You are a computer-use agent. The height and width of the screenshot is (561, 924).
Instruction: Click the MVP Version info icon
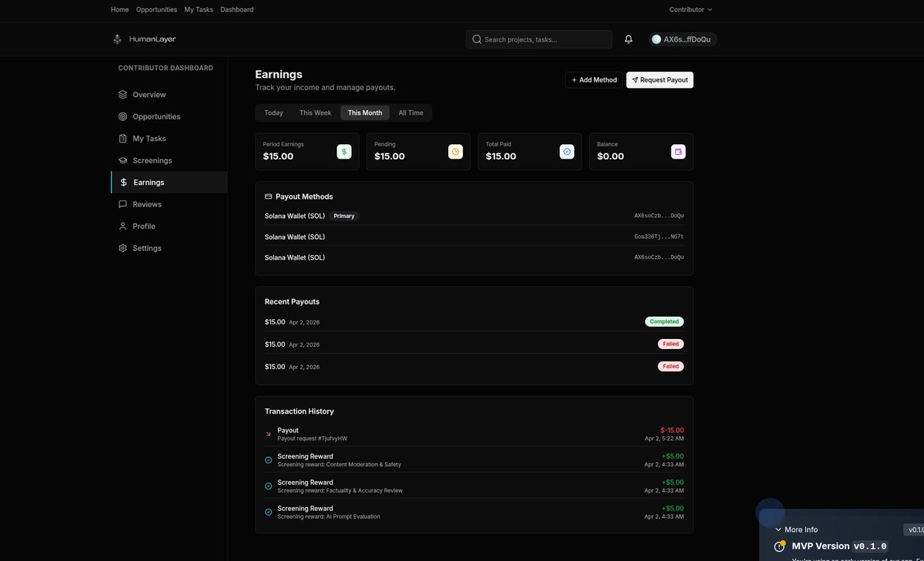pyautogui.click(x=779, y=546)
